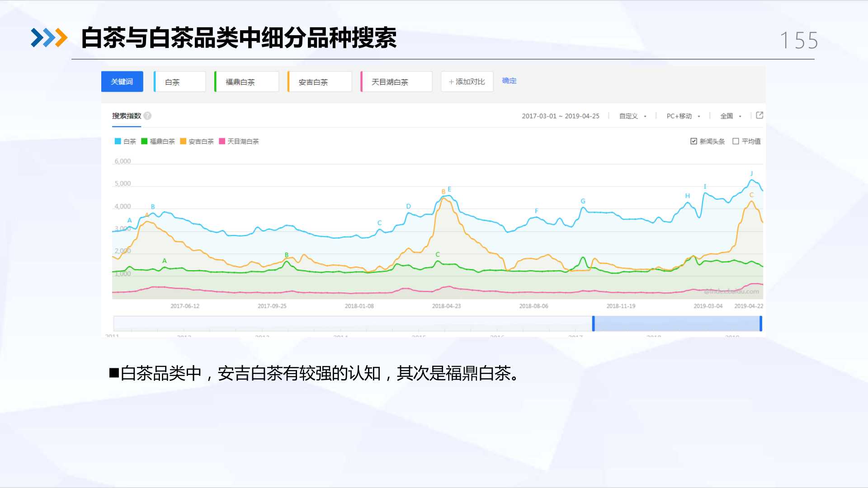Click the slide number 155
The width and height of the screenshot is (868, 488).
[799, 41]
